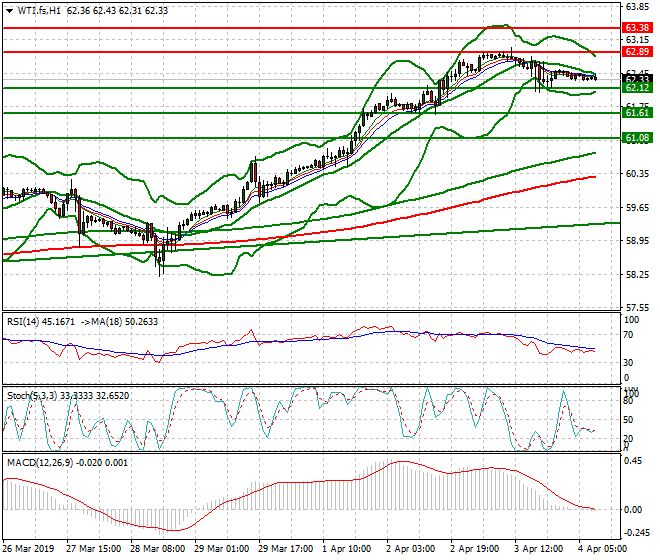Select the 62.89 resistance price label
The height and width of the screenshot is (560, 660).
pyautogui.click(x=637, y=52)
